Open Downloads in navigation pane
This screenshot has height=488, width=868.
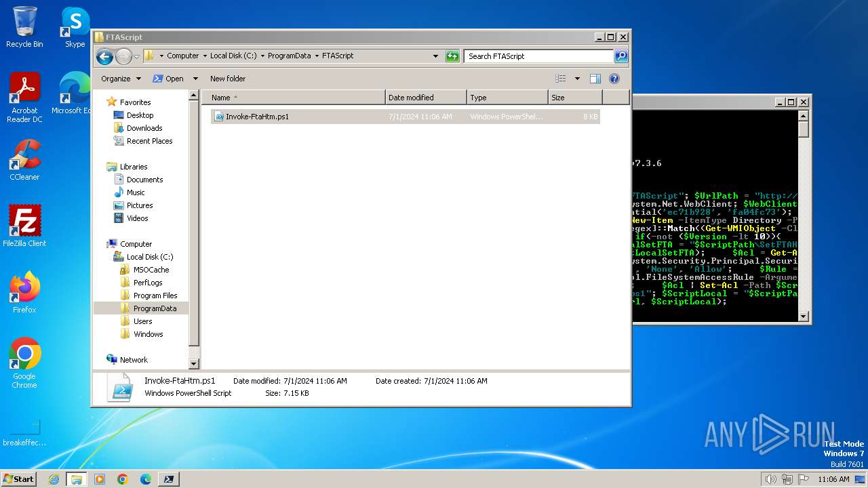[144, 128]
